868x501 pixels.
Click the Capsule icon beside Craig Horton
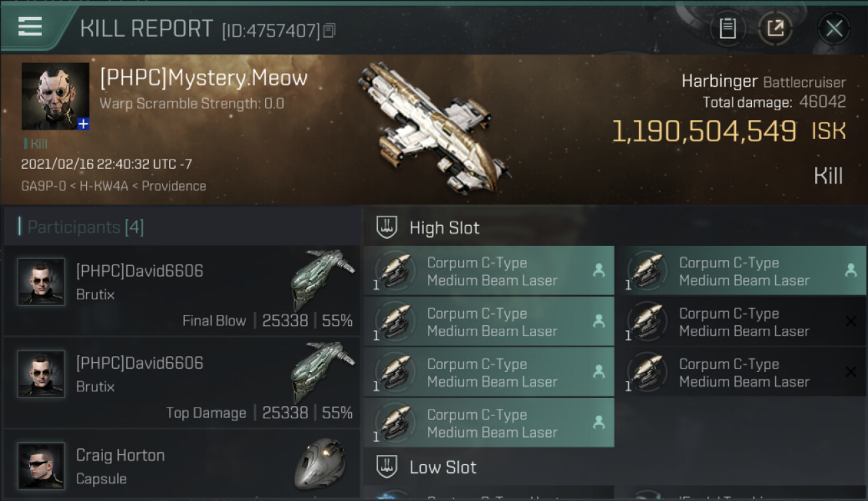click(x=320, y=462)
